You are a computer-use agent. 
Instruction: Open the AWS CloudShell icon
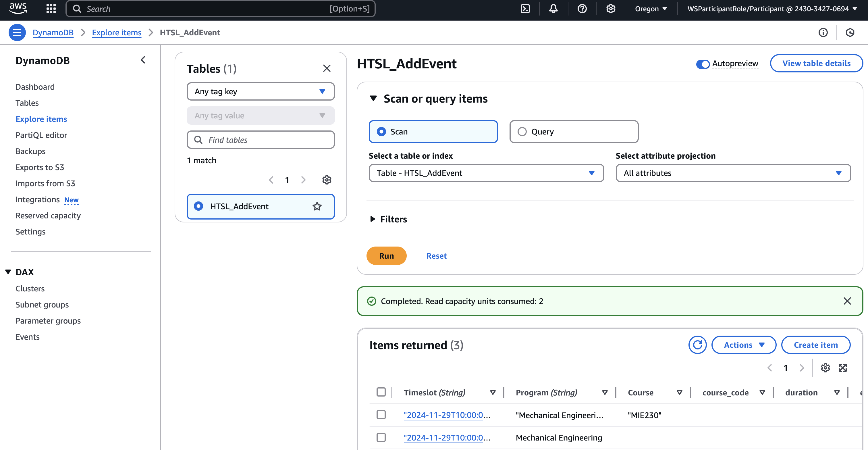click(x=525, y=9)
